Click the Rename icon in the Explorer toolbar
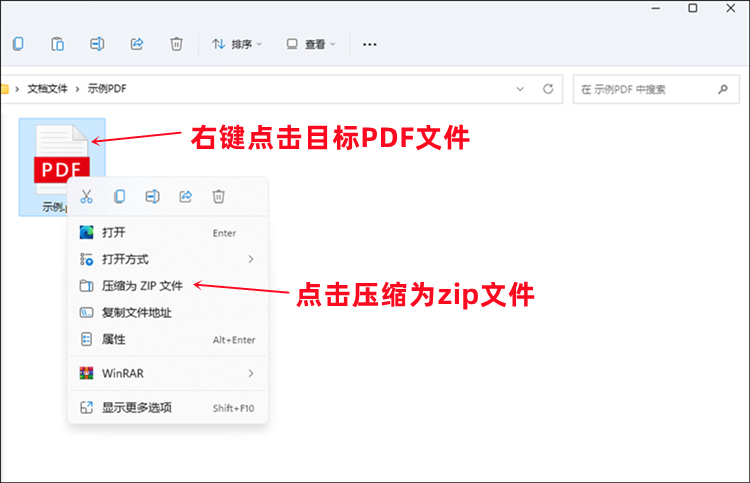The width and height of the screenshot is (750, 483). [97, 44]
